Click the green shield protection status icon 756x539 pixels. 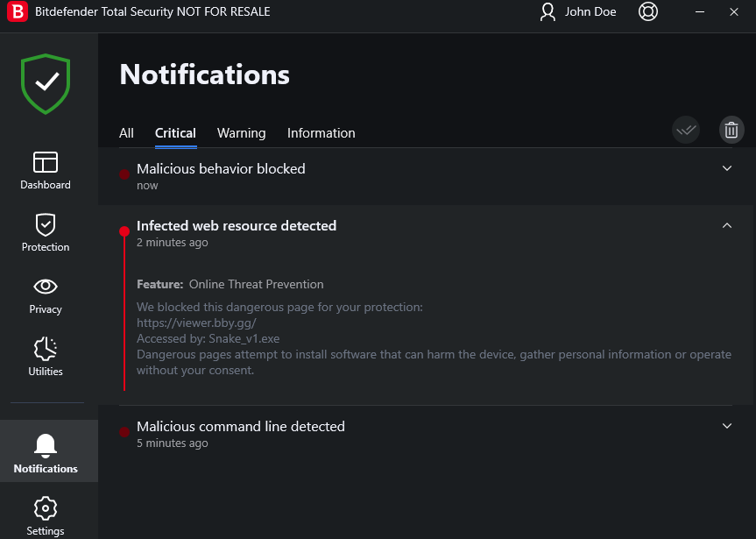pyautogui.click(x=46, y=83)
